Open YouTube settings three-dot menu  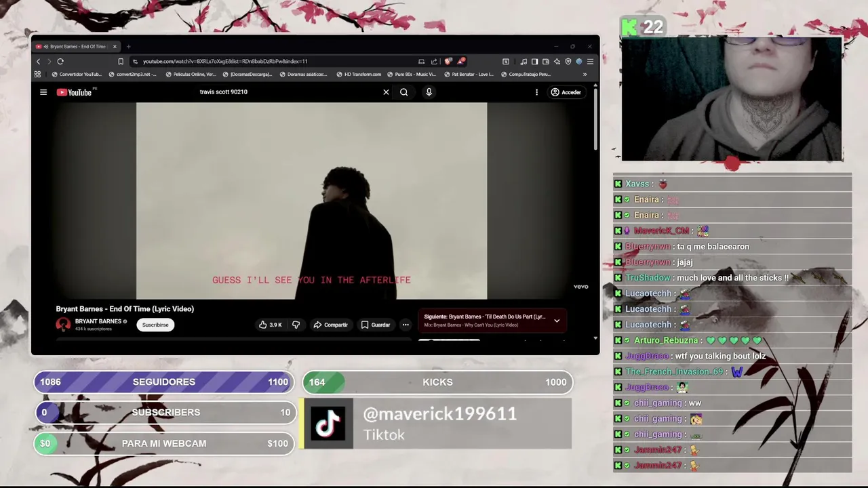[536, 92]
